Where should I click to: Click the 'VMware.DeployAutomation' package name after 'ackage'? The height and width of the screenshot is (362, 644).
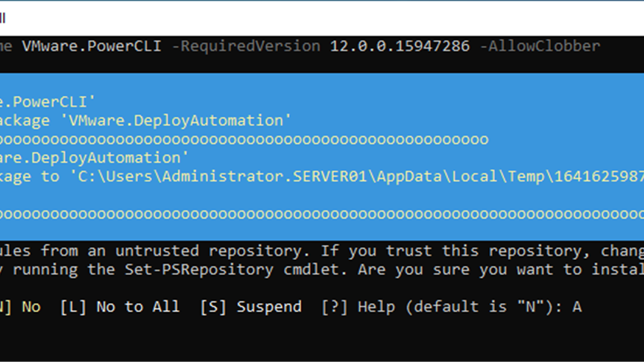tap(175, 121)
